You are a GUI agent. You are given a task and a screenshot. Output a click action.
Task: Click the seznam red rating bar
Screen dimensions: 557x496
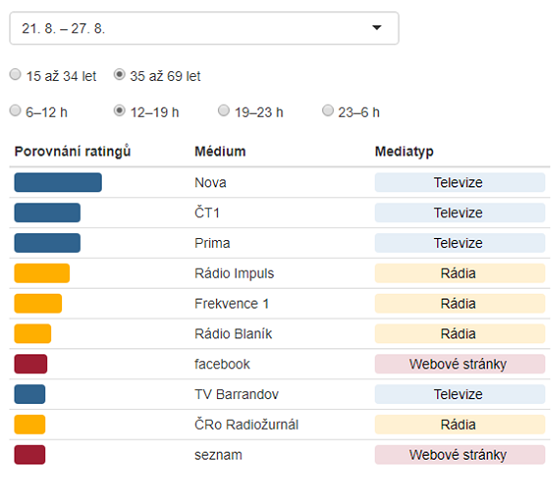click(30, 455)
